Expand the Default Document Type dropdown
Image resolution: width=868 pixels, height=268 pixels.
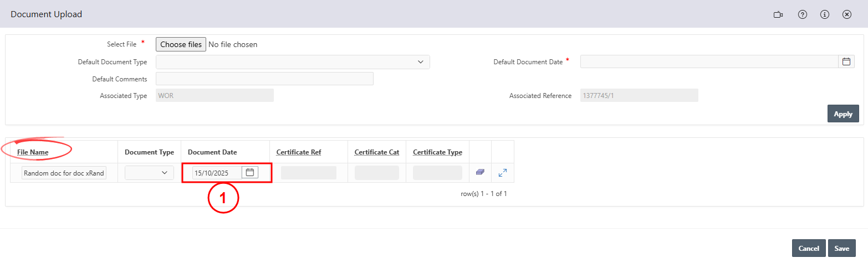293,62
